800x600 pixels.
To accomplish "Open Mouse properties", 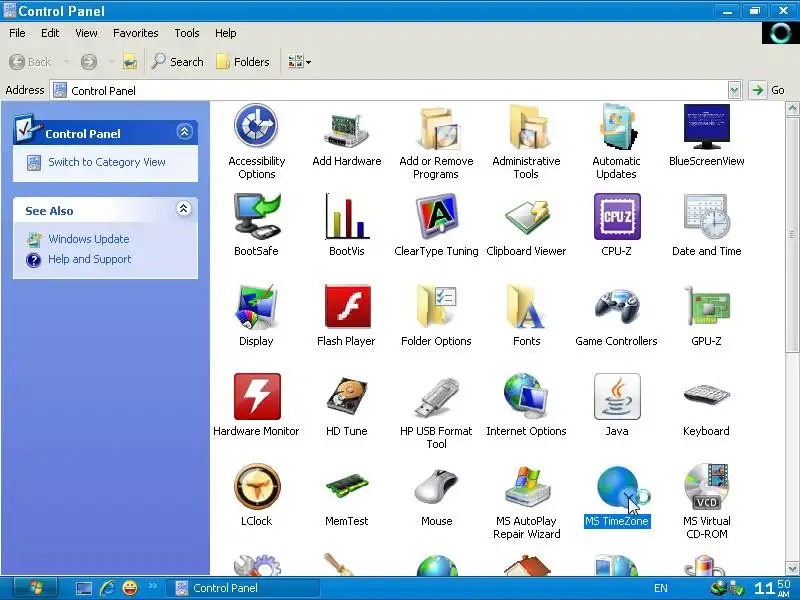I will (x=436, y=495).
